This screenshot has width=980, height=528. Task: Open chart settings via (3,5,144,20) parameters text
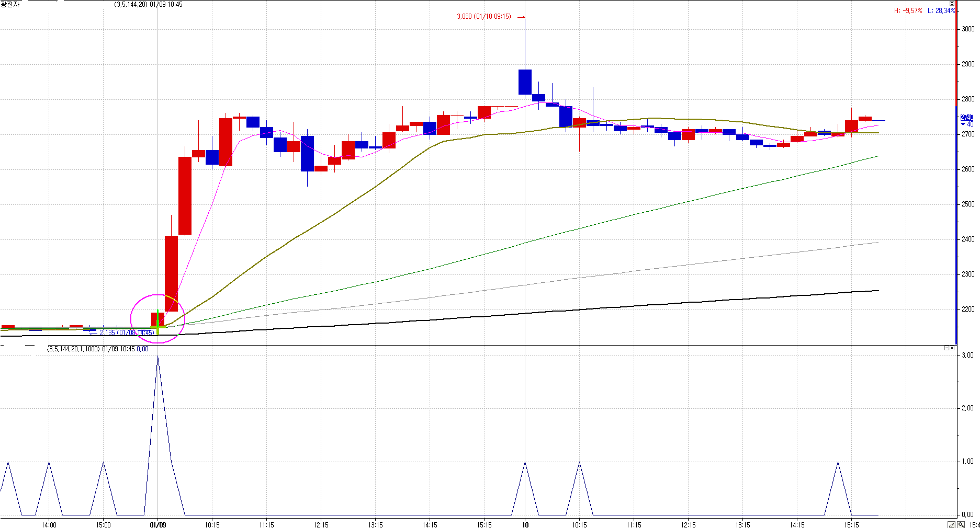click(130, 5)
